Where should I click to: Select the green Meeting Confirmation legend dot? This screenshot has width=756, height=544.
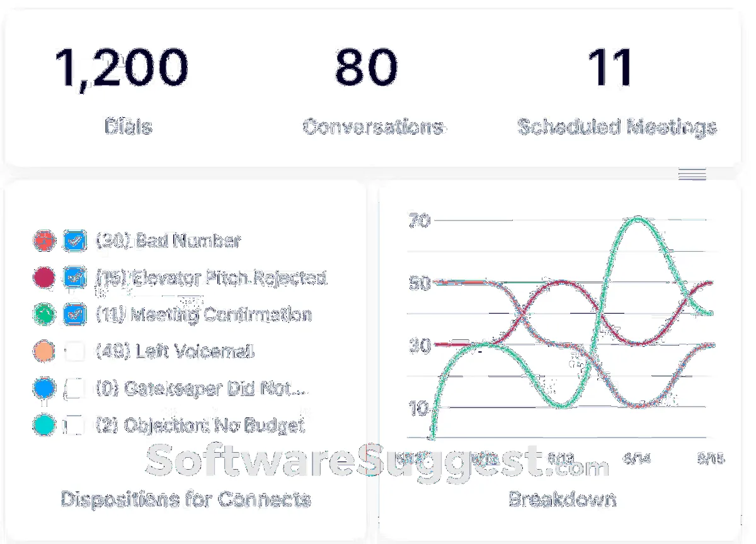(43, 314)
